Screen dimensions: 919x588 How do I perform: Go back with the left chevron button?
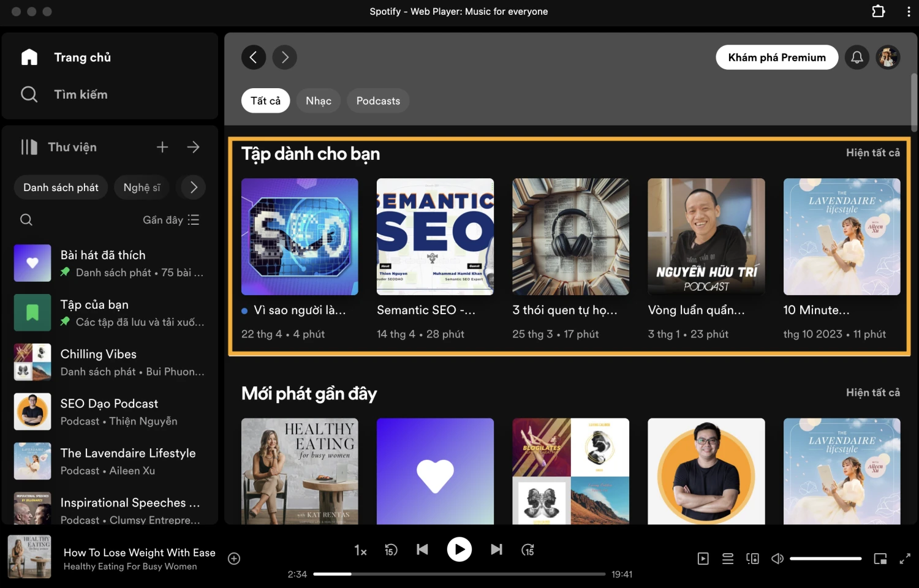[254, 57]
